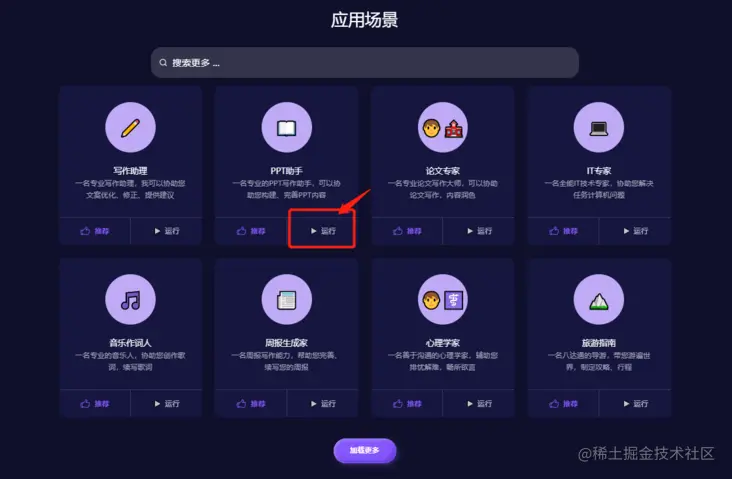Image resolution: width=732 pixels, height=479 pixels.
Task: Select the music note 音乐作词人 icon
Action: (130, 300)
